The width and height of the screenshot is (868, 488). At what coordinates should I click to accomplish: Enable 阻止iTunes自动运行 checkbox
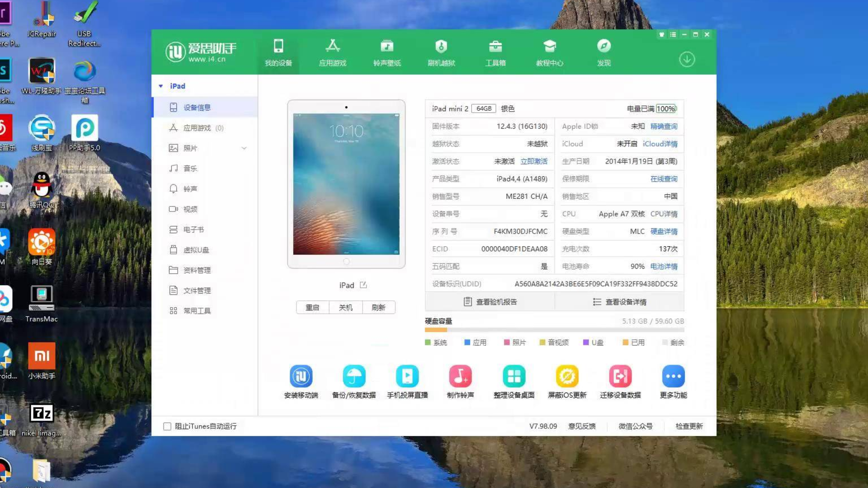tap(167, 426)
